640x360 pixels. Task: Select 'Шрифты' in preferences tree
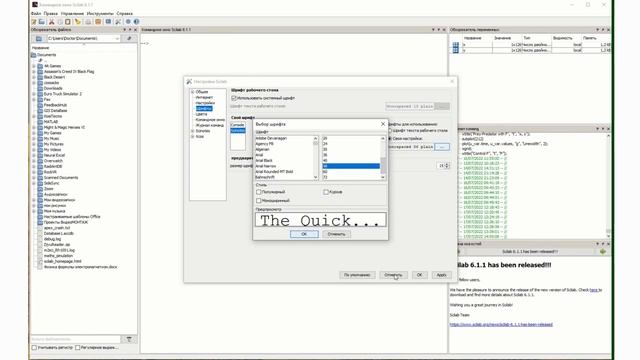pos(204,109)
